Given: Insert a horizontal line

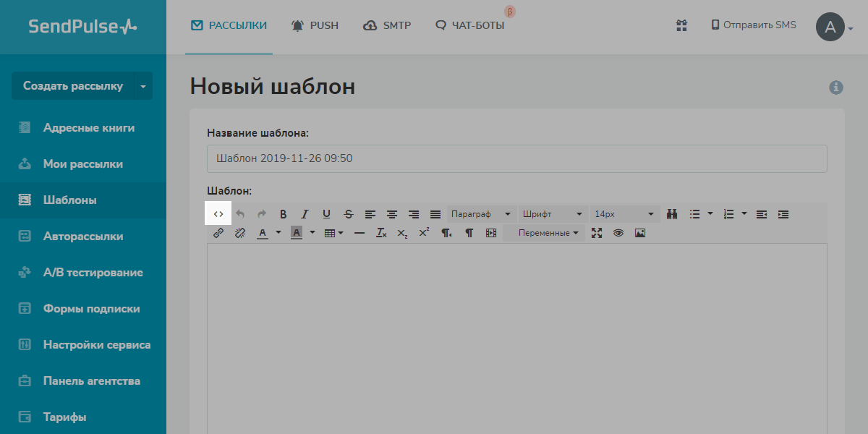Looking at the screenshot, I should [359, 233].
